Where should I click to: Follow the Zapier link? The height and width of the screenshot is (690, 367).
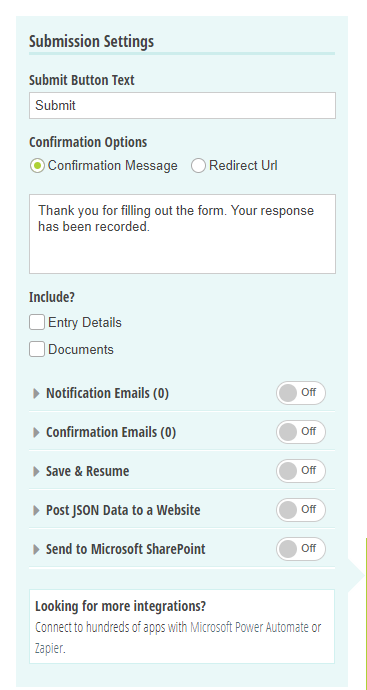49,648
